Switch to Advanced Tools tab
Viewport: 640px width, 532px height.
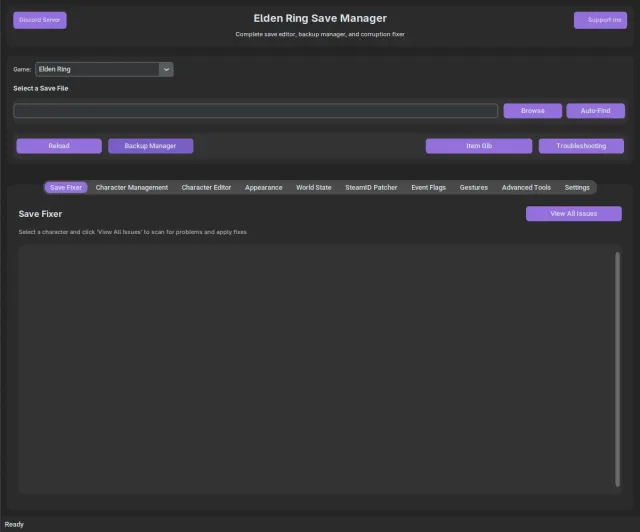(526, 187)
